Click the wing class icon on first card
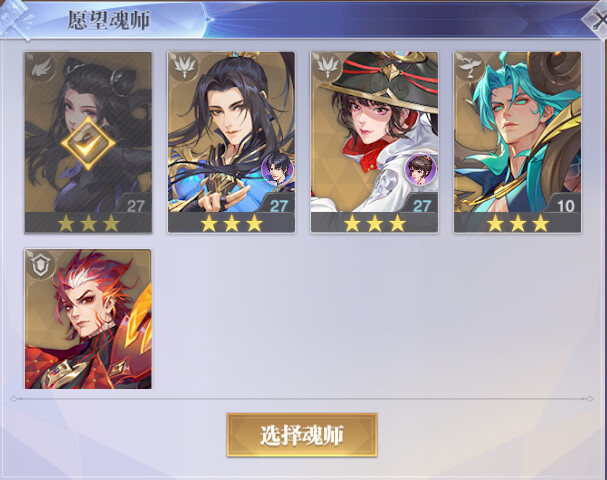Image resolution: width=607 pixels, height=480 pixels. (x=41, y=69)
